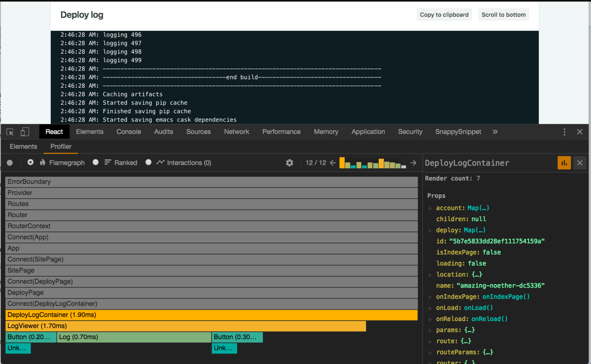Click the inspect element picker icon
Screen dimensions: 591x364
click(x=10, y=132)
